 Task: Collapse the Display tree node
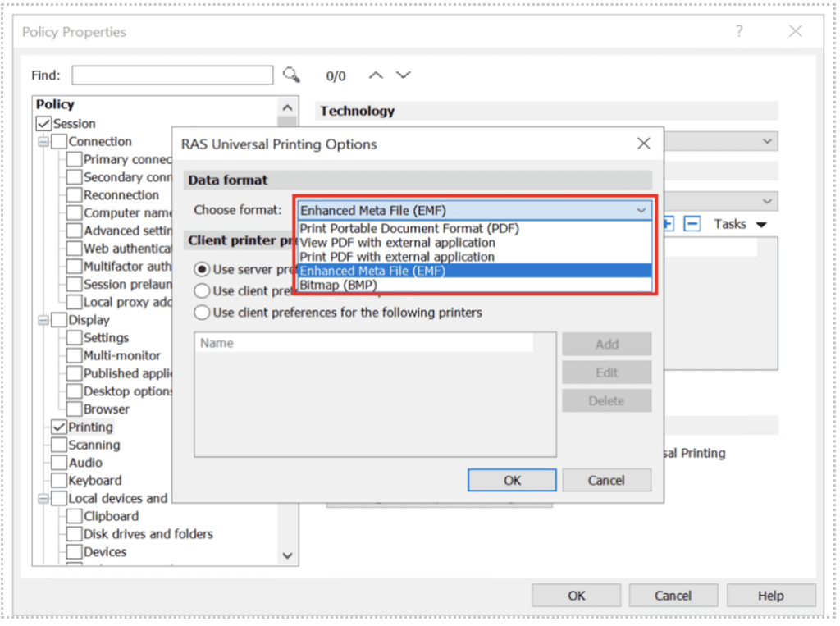coord(43,320)
